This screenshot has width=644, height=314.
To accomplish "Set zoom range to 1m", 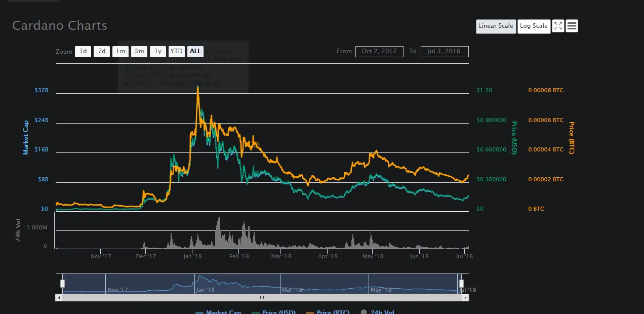I will click(x=120, y=51).
